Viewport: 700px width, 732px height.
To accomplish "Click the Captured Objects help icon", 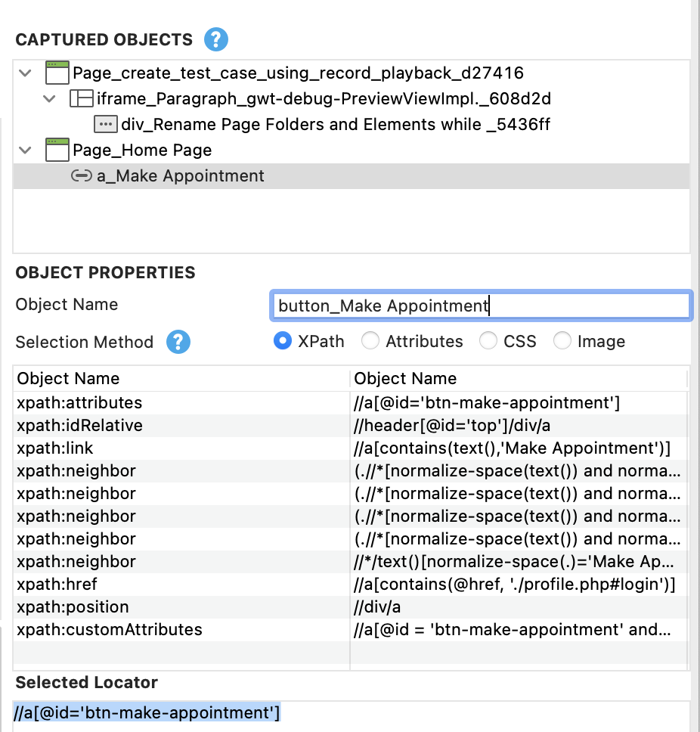I will (216, 39).
